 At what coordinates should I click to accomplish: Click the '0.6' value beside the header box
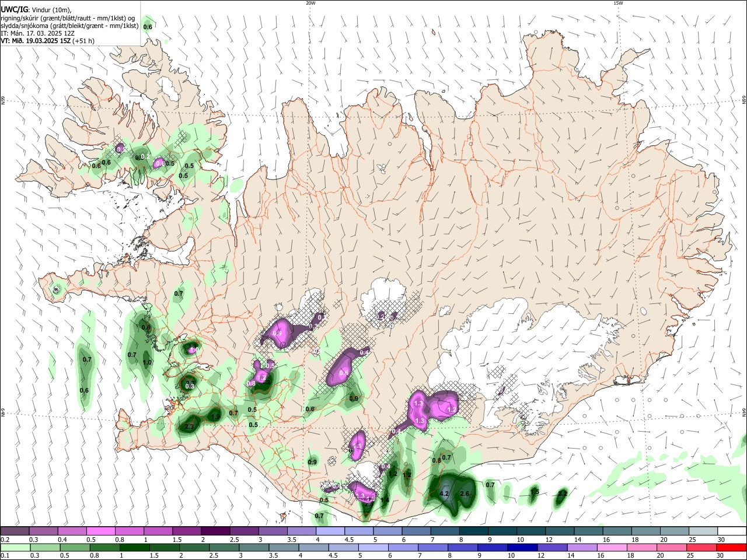(148, 27)
